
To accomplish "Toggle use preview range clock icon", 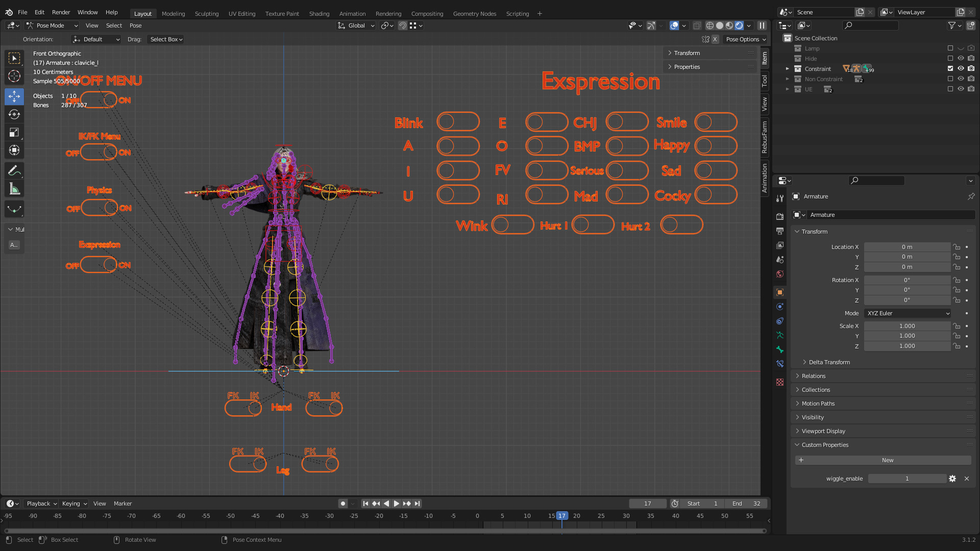I will [675, 504].
